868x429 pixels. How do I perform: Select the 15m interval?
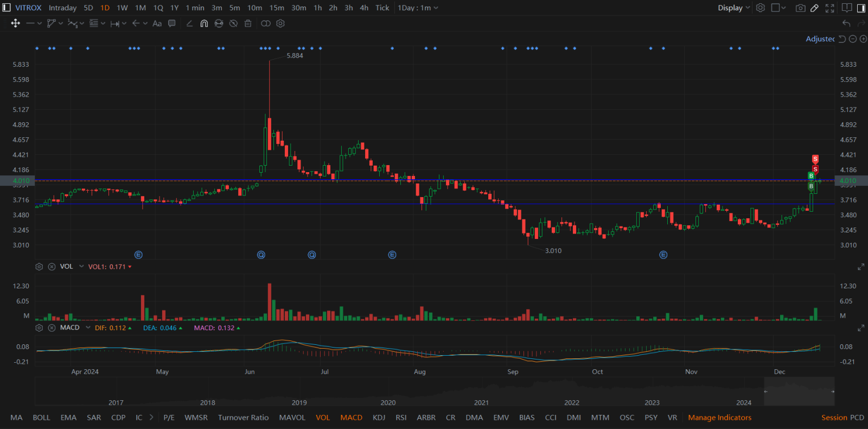[277, 8]
